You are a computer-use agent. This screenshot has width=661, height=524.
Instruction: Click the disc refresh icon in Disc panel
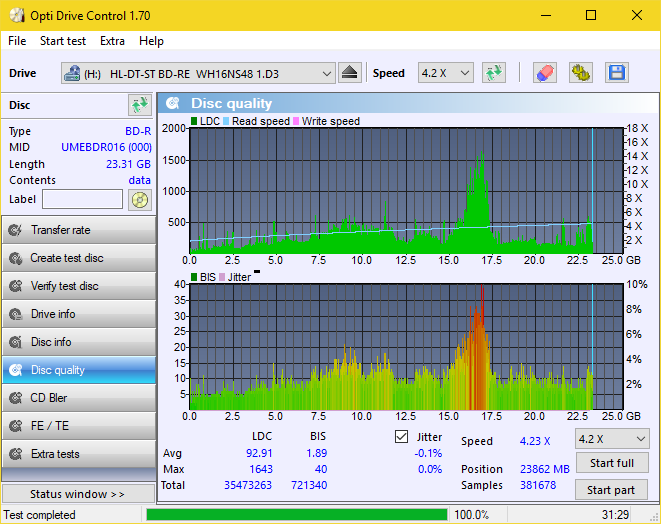[139, 105]
